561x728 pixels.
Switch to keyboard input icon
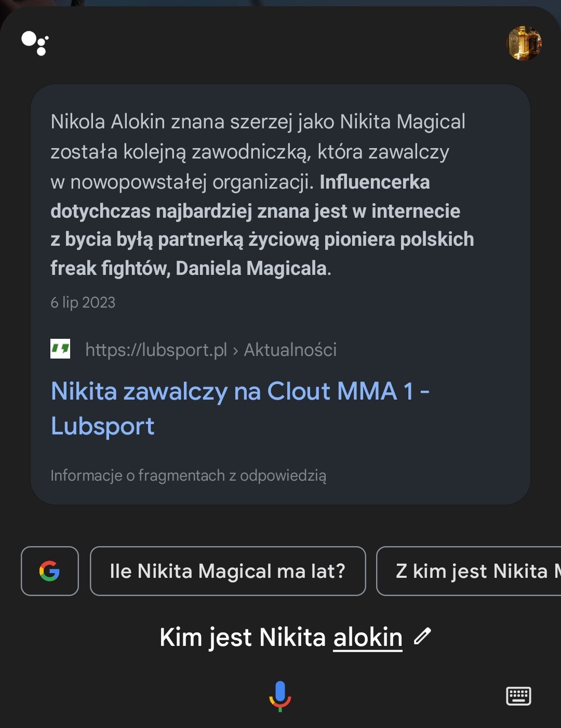pyautogui.click(x=518, y=696)
